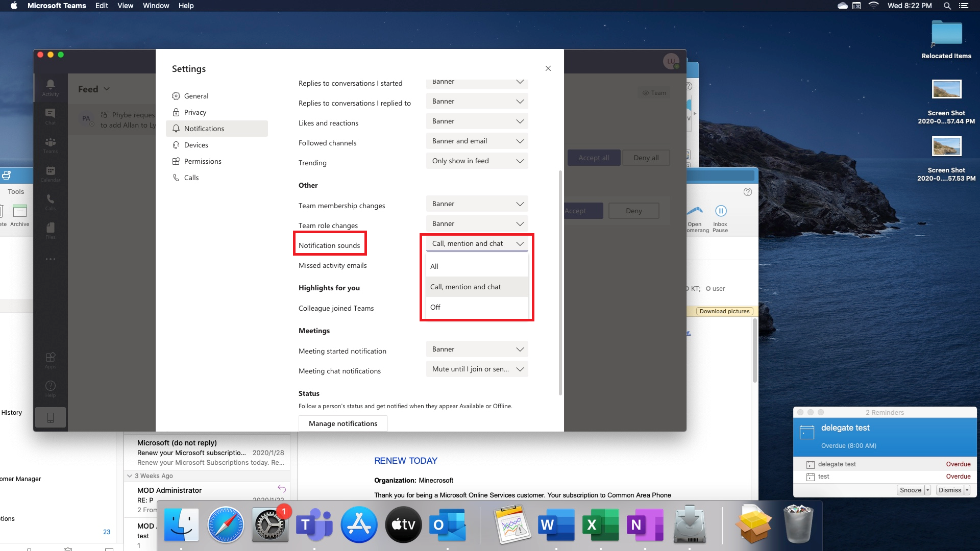Click the Deny button in Teams

(634, 211)
